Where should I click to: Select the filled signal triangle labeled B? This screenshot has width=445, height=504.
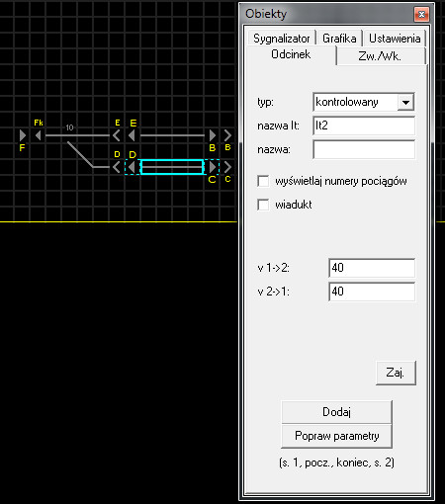pyautogui.click(x=213, y=135)
